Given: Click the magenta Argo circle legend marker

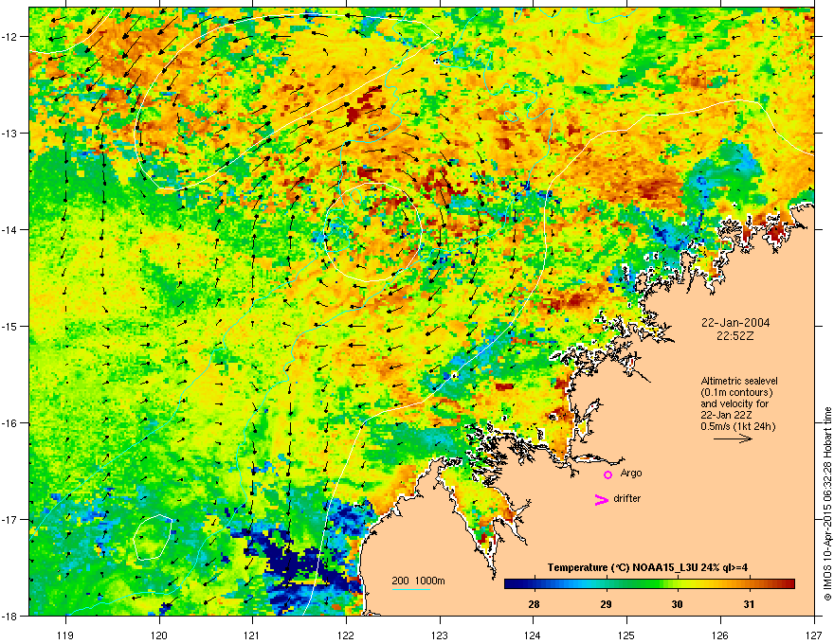Looking at the screenshot, I should (607, 474).
